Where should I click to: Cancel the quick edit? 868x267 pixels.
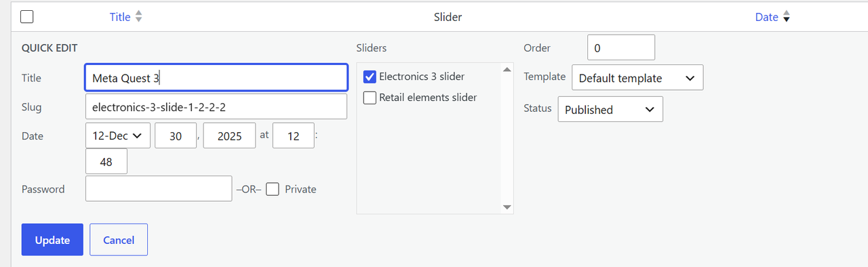point(119,240)
